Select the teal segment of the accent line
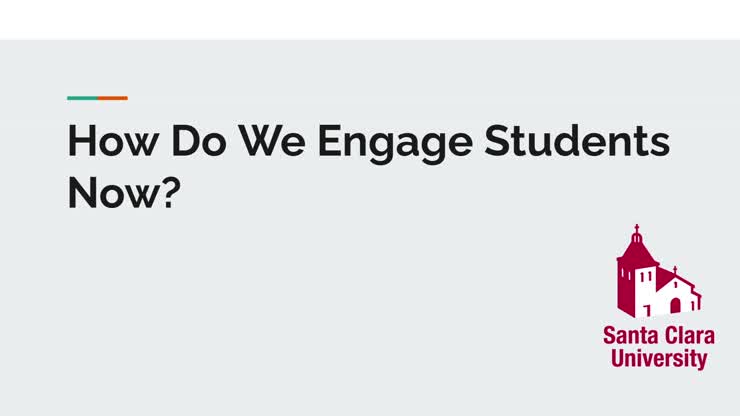The image size is (740, 416). point(82,98)
